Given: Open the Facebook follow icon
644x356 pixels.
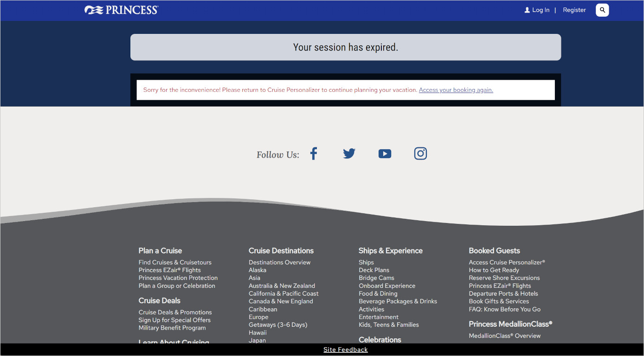Looking at the screenshot, I should click(x=314, y=153).
